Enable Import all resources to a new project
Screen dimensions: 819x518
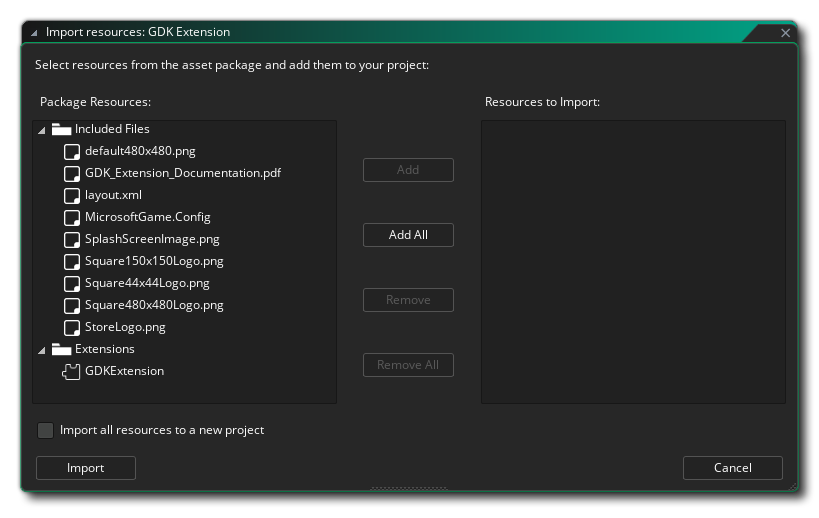click(x=45, y=430)
